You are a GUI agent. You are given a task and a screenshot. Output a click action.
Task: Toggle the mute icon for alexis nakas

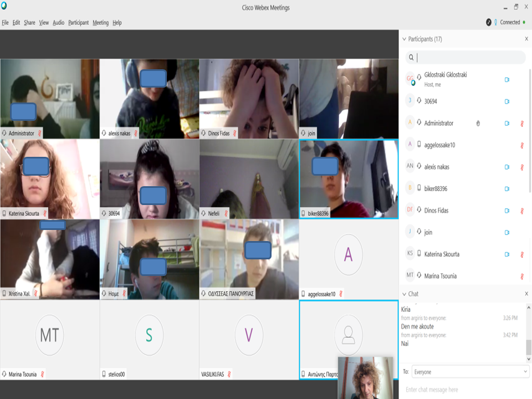pyautogui.click(x=522, y=167)
